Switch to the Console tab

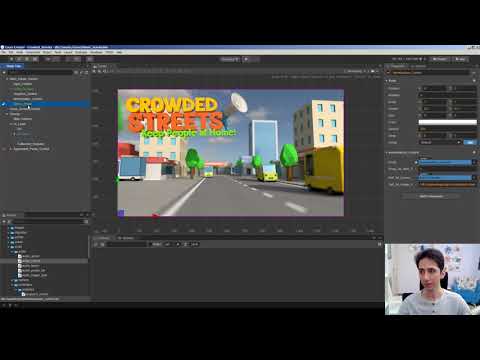point(103,238)
